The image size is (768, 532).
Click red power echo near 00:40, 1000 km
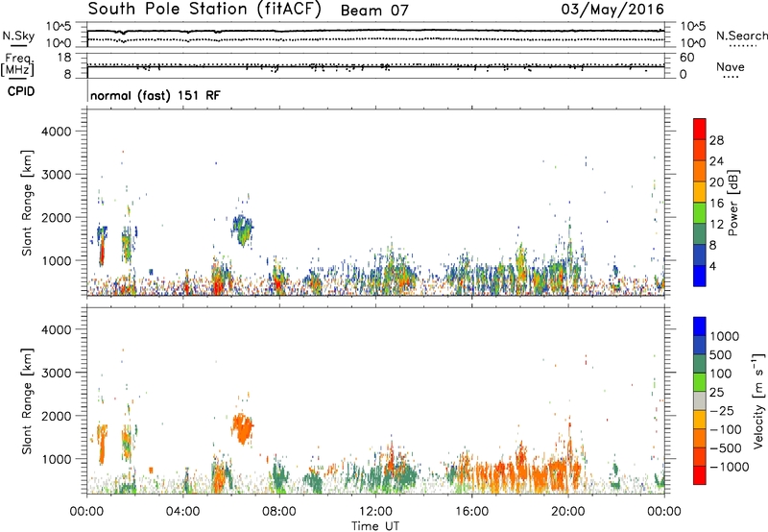click(102, 254)
